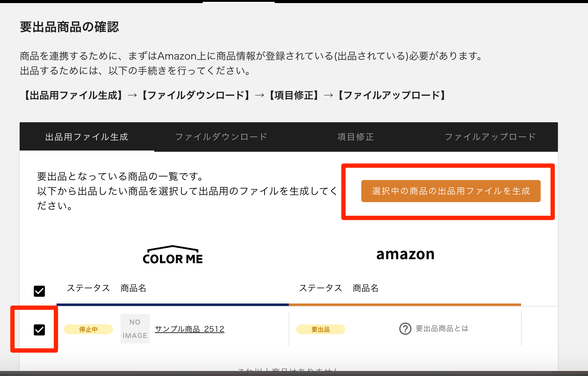Toggle the select-all checkbox in the header row
This screenshot has width=588, height=376.
(x=39, y=291)
